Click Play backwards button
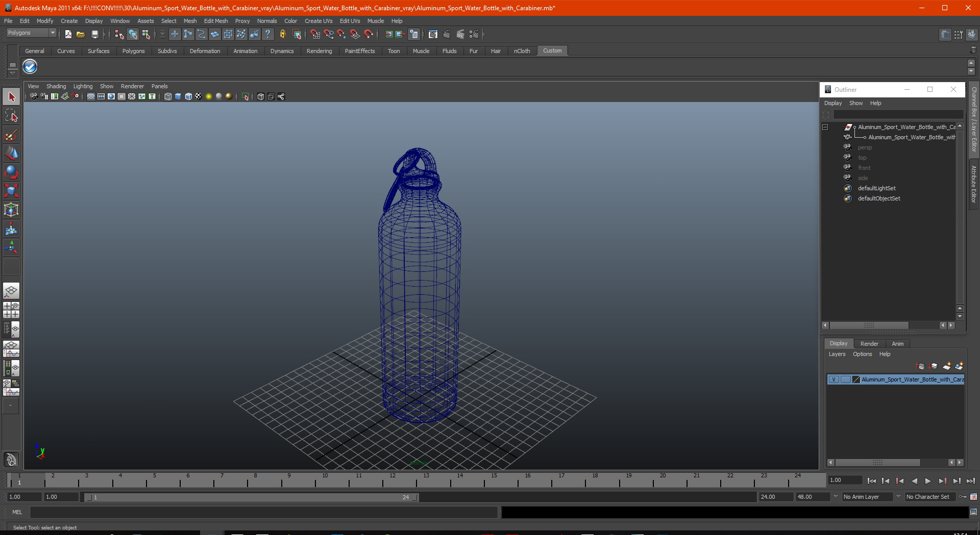Viewport: 980px width, 535px height. [914, 480]
